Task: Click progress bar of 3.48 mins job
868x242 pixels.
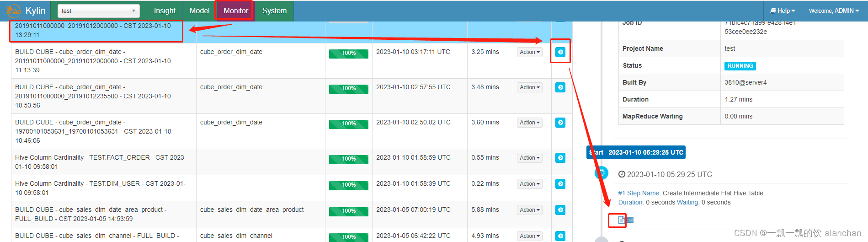Action: (x=349, y=89)
